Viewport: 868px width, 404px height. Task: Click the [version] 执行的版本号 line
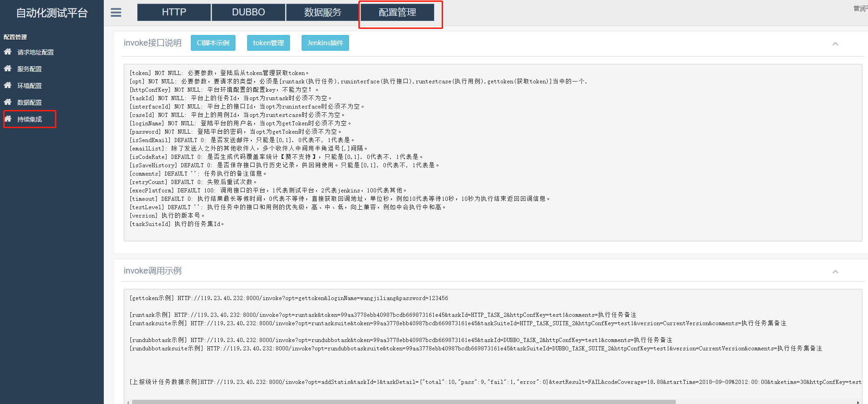tap(167, 216)
